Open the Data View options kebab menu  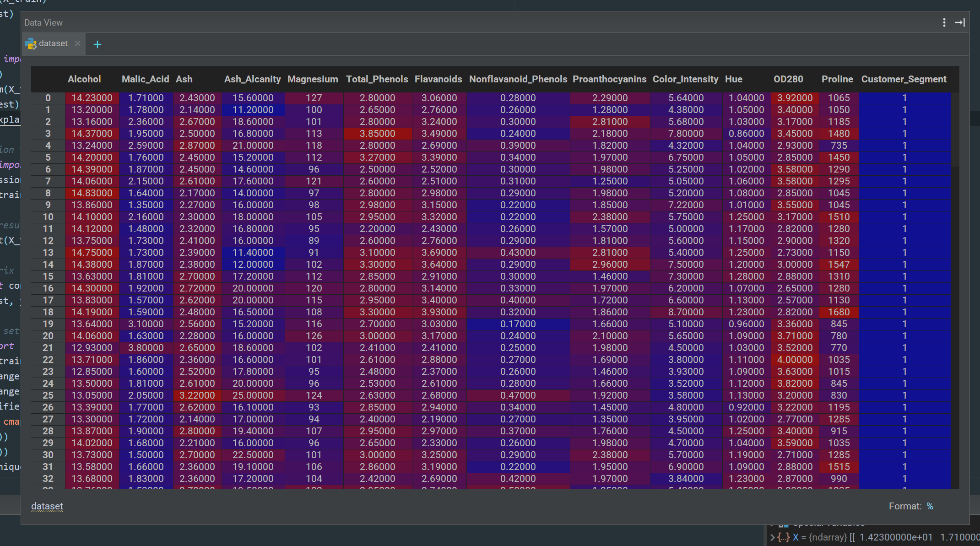[944, 22]
